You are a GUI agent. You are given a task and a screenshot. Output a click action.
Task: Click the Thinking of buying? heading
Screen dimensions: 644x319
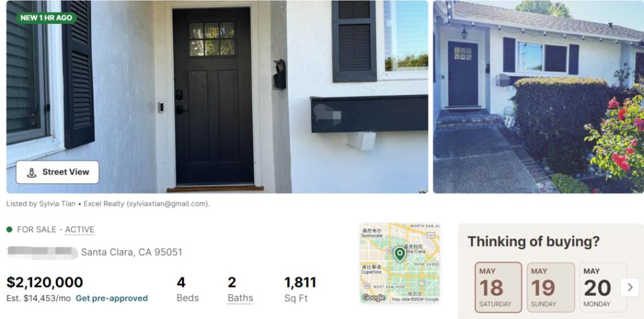pyautogui.click(x=533, y=242)
